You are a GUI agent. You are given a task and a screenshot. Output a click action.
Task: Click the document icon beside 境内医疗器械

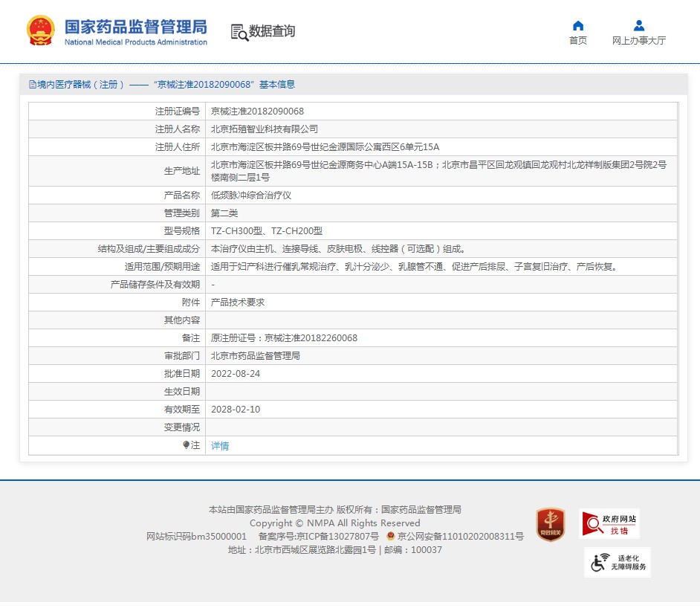pos(32,85)
